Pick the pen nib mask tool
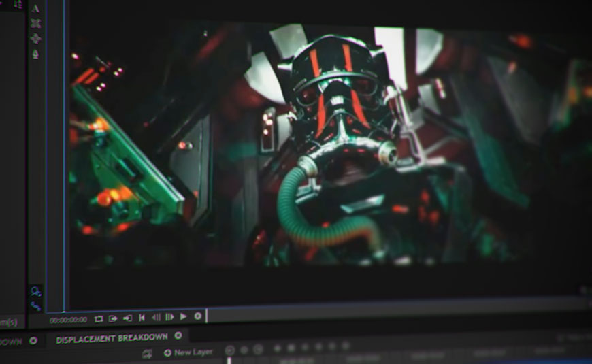This screenshot has width=592, height=364. coord(35,54)
